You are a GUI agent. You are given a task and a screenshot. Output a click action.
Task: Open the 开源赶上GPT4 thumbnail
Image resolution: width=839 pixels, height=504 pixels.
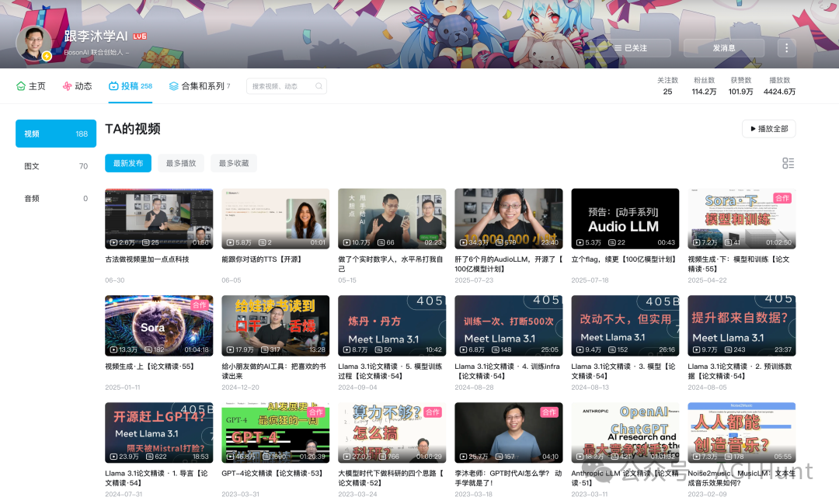click(x=159, y=433)
